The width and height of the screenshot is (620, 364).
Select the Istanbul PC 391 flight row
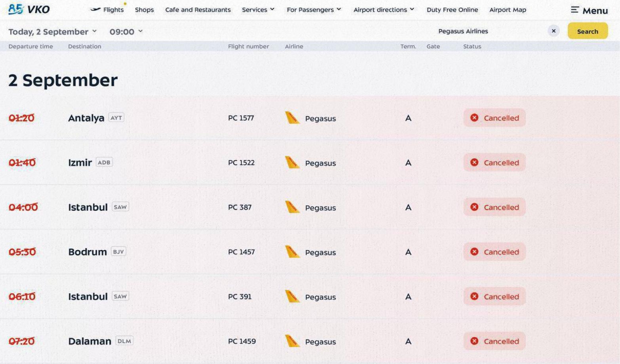coord(310,296)
